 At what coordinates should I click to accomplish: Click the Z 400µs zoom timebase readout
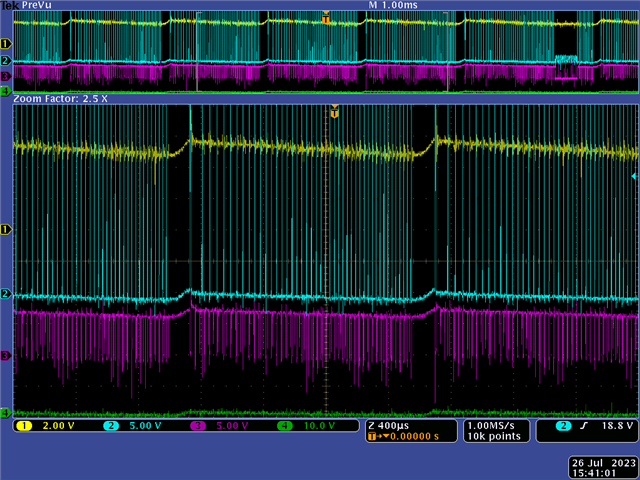click(x=389, y=426)
